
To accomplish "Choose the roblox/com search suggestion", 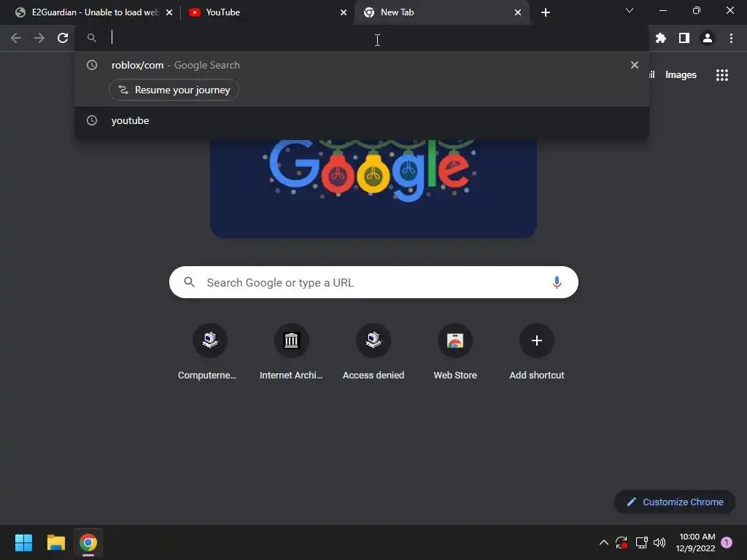I will tap(362, 65).
